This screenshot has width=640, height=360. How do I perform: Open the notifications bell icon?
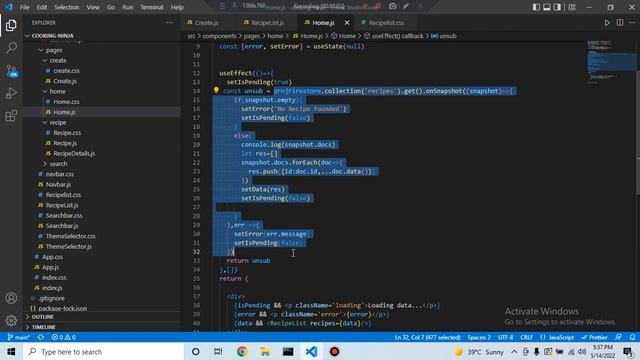[632, 337]
